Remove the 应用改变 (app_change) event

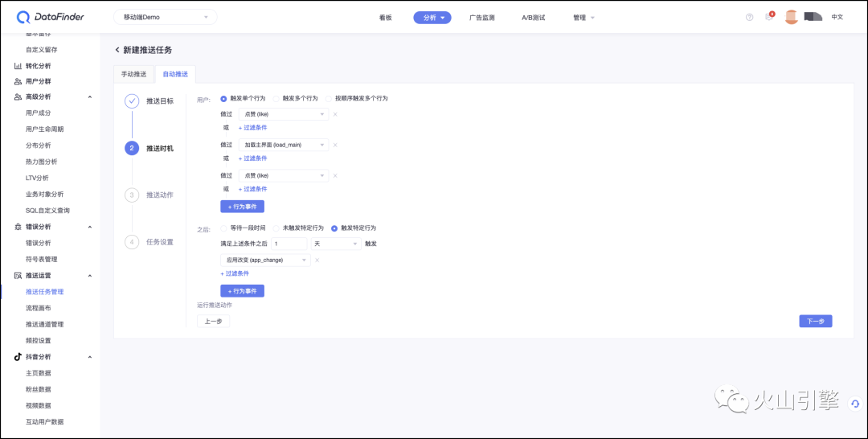(317, 261)
